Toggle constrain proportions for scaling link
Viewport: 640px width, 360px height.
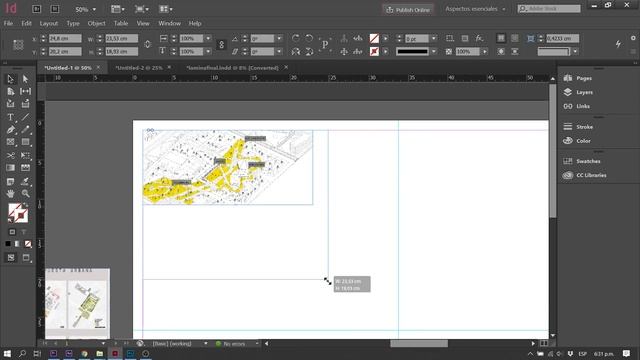[221, 45]
